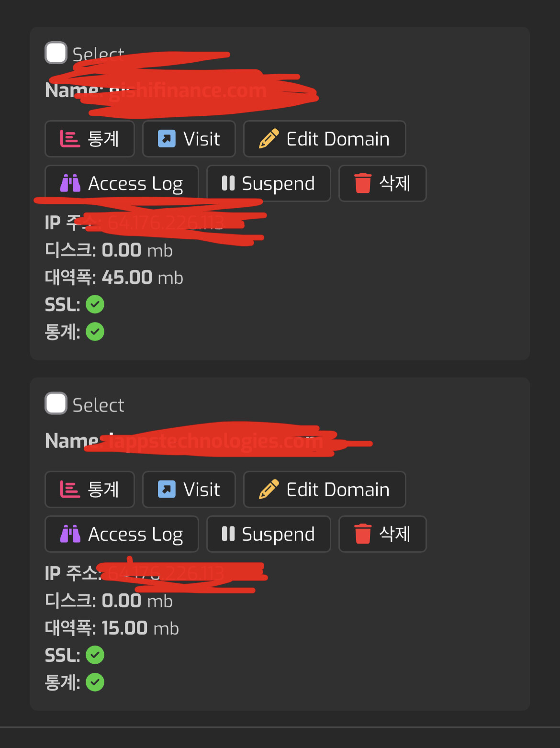Click the 15.00 mb bandwidth value
The width and height of the screenshot is (560, 748).
[x=140, y=628]
